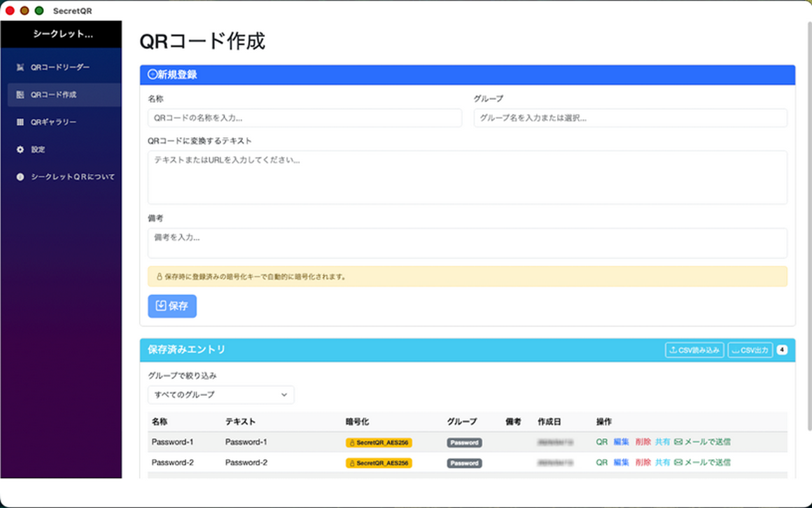Open the グループ name combo box

pyautogui.click(x=631, y=118)
